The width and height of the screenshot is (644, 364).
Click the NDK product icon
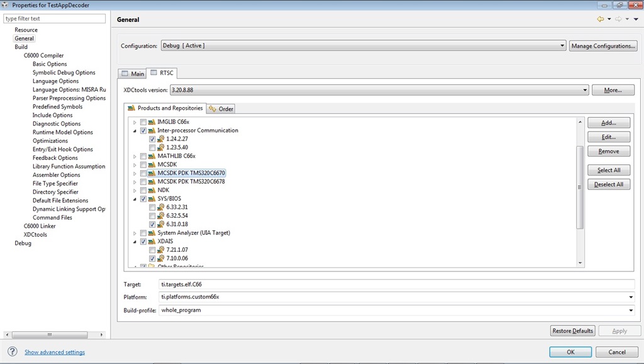tap(152, 190)
